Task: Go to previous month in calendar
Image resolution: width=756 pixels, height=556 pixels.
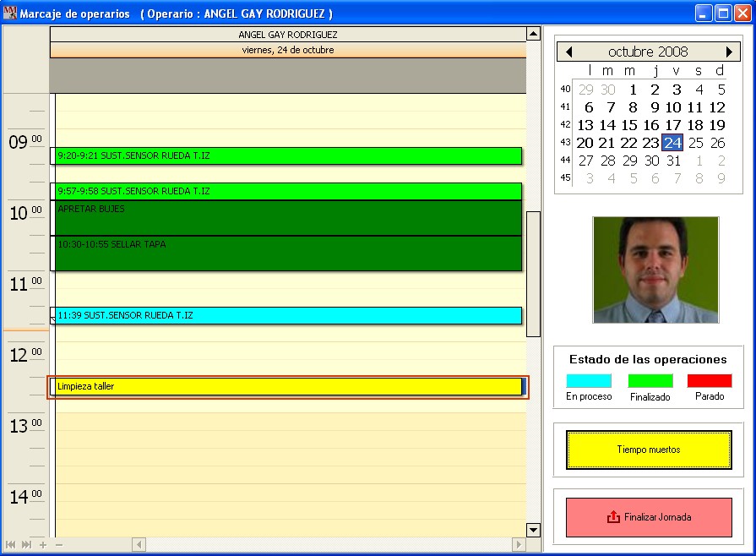Action: pos(569,52)
